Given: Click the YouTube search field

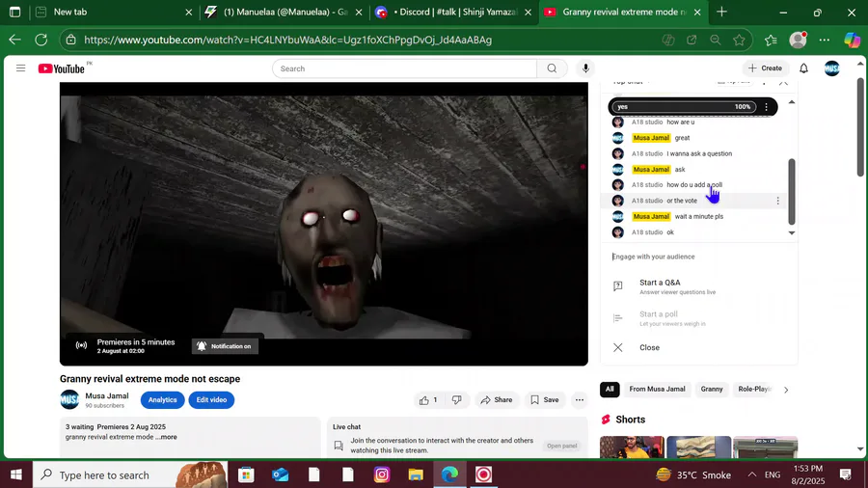Looking at the screenshot, I should [404, 68].
